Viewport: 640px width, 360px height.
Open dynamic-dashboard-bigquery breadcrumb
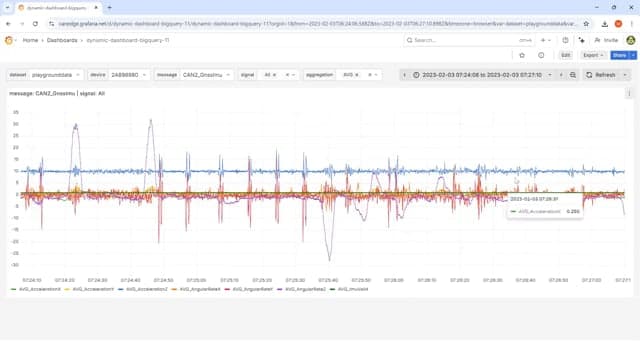coord(128,40)
